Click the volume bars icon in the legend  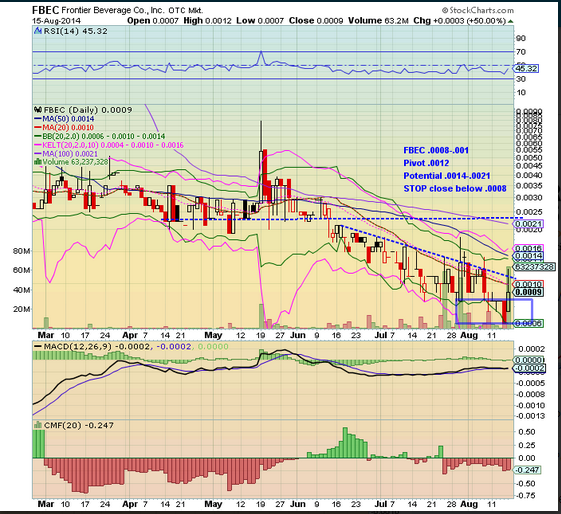point(38,162)
